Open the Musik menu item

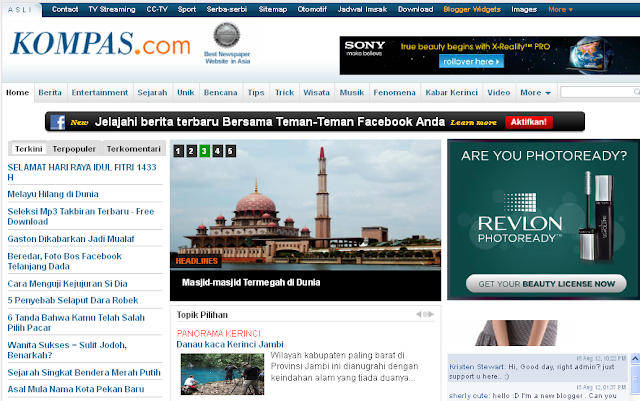pyautogui.click(x=352, y=93)
